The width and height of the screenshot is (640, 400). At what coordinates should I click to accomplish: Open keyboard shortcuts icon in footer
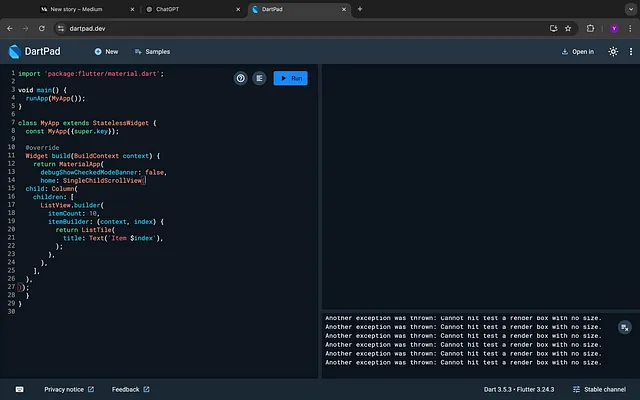(19, 389)
